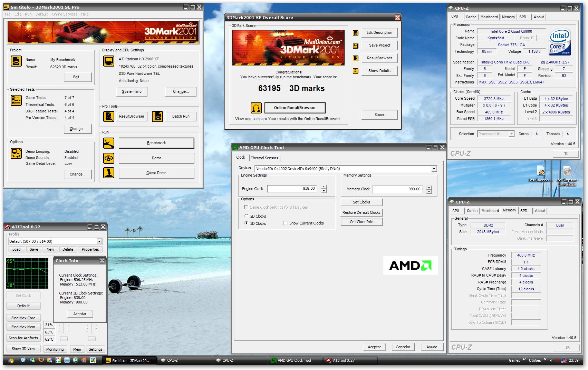Click Aceptar in Clock Info dialog
Viewport: 588px width, 370px height.
[x=80, y=314]
